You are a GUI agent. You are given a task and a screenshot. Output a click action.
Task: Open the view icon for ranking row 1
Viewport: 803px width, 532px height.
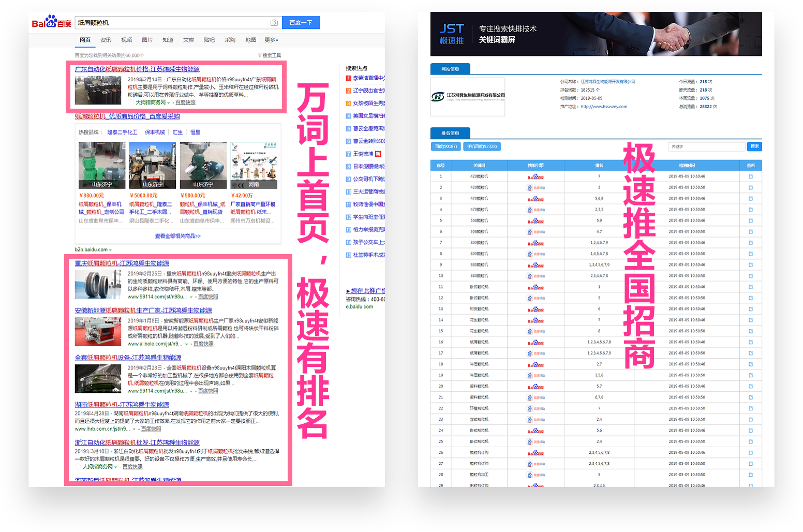[x=751, y=176]
